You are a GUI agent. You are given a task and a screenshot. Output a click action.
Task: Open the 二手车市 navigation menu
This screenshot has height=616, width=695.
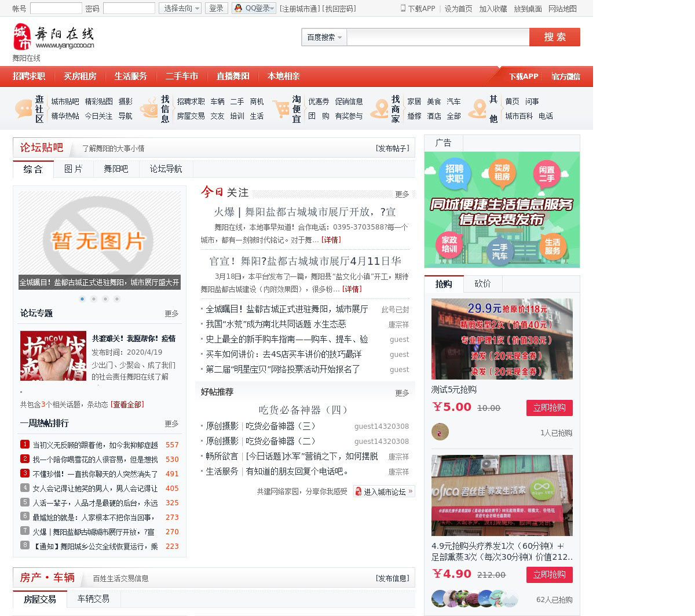pyautogui.click(x=182, y=76)
